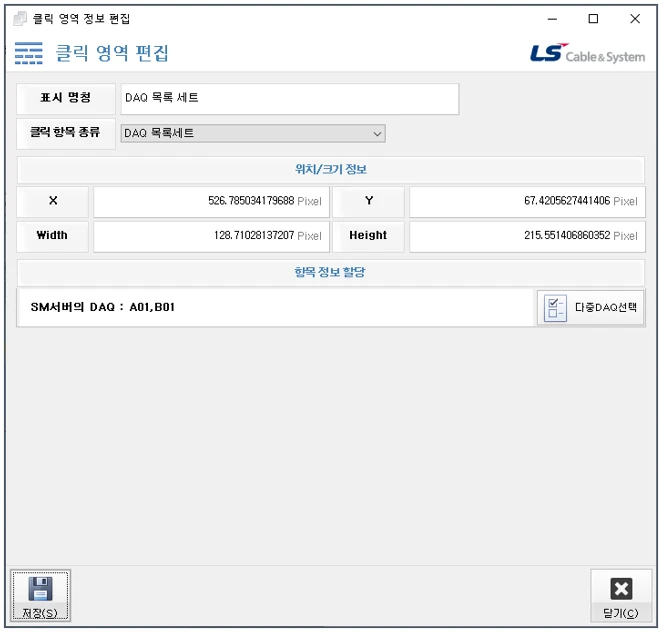The image size is (664, 634).
Task: Click the floppy disk save icon
Action: pyautogui.click(x=40, y=588)
